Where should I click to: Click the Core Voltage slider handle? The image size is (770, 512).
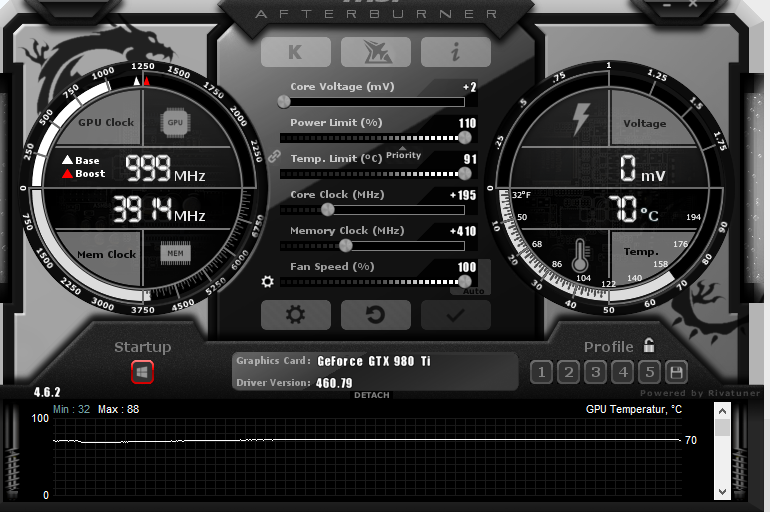point(284,102)
